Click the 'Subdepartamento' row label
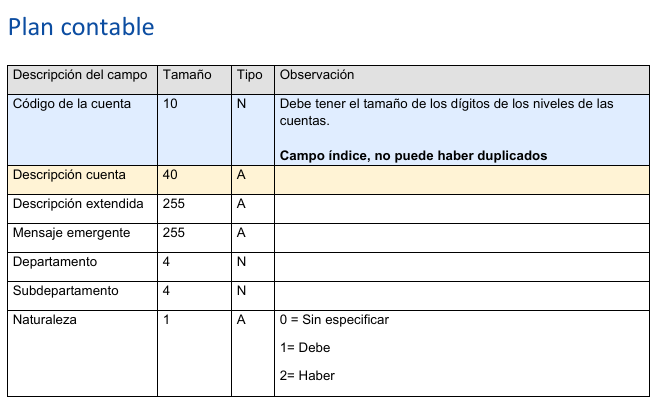 click(66, 290)
